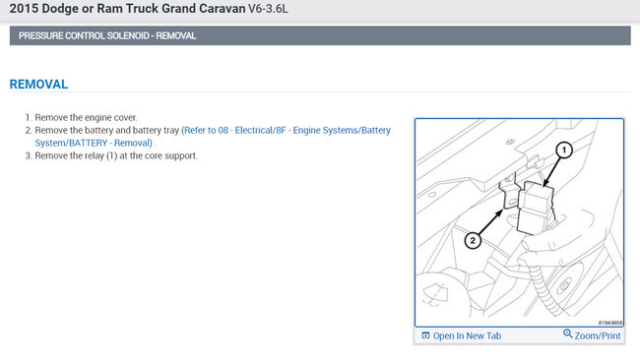Screen dimensions: 640x364
Task: Click step 'Remove the engine cover.'
Action: tap(86, 117)
